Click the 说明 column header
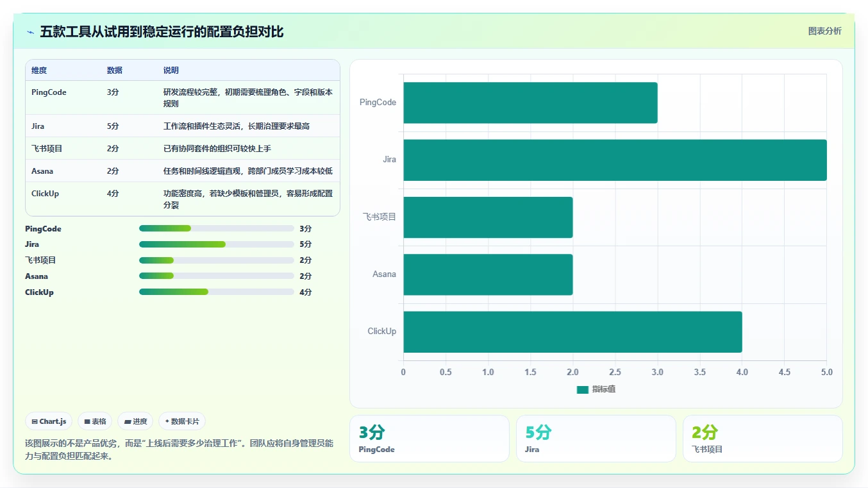The width and height of the screenshot is (868, 488). 171,71
